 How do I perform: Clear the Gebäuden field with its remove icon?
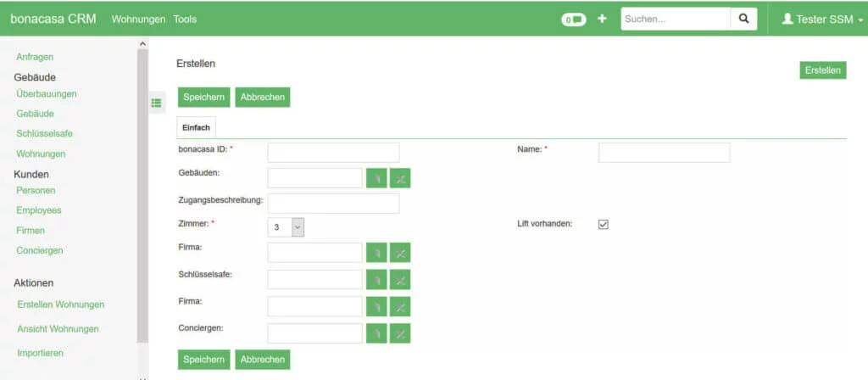pos(400,178)
